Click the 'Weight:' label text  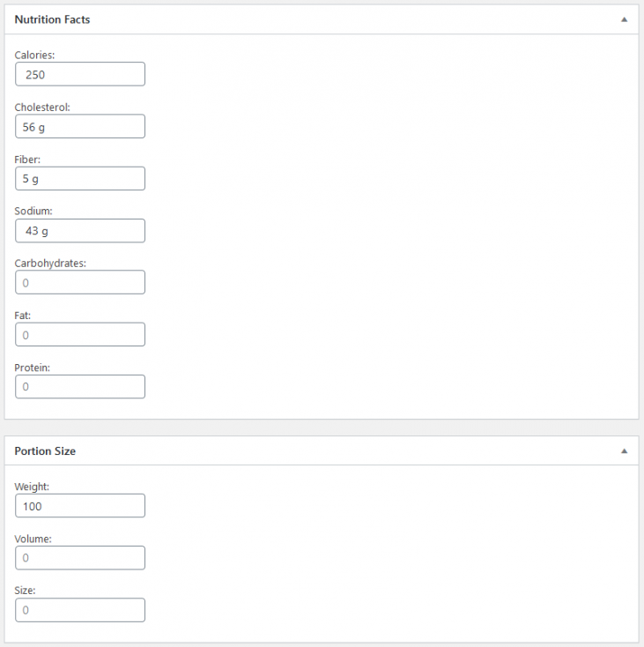[x=32, y=487]
